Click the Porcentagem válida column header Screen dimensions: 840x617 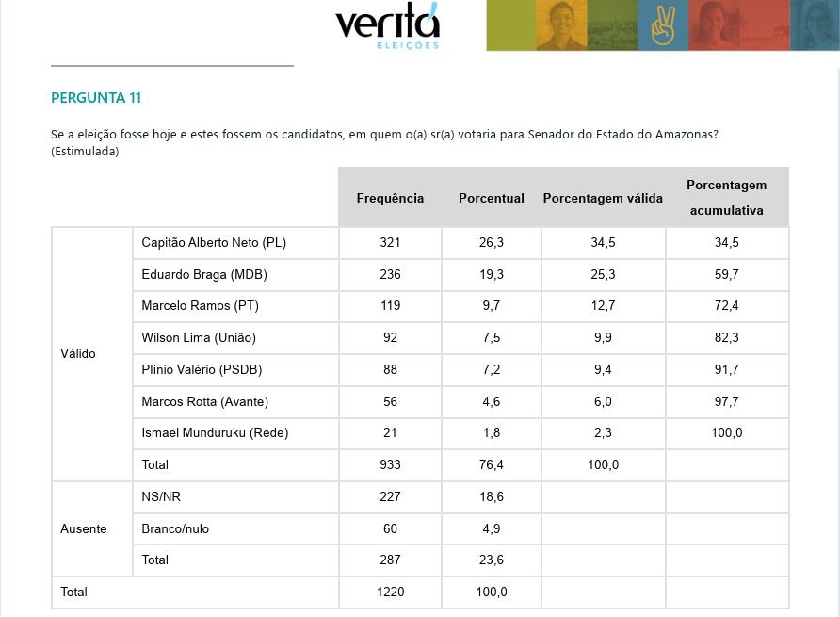(x=603, y=198)
